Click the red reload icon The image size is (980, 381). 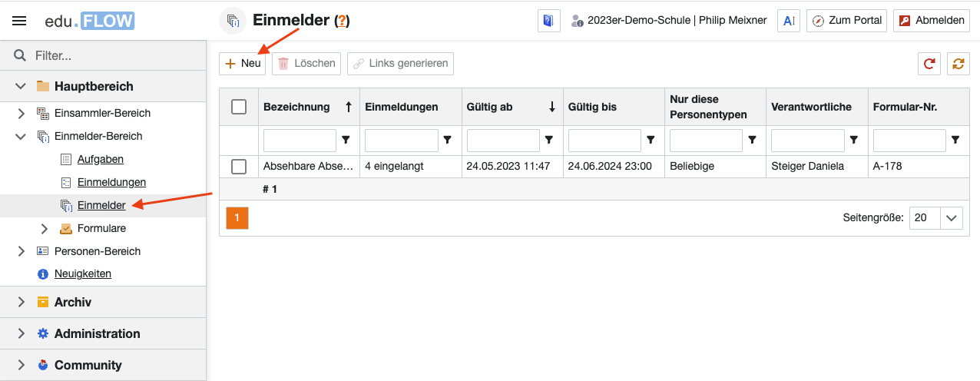pos(929,64)
